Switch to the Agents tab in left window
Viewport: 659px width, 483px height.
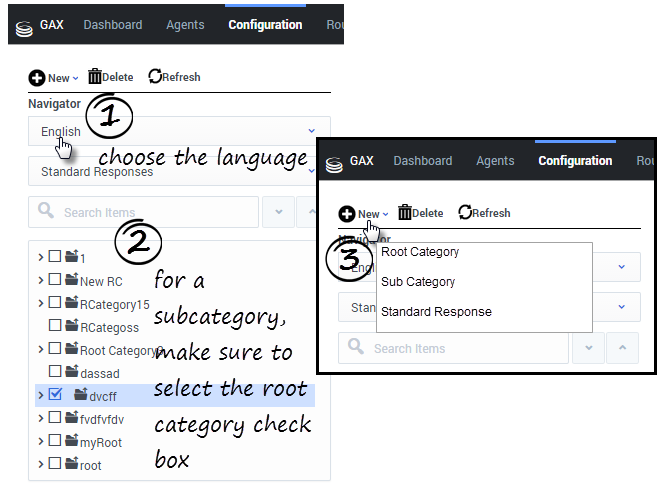[185, 25]
